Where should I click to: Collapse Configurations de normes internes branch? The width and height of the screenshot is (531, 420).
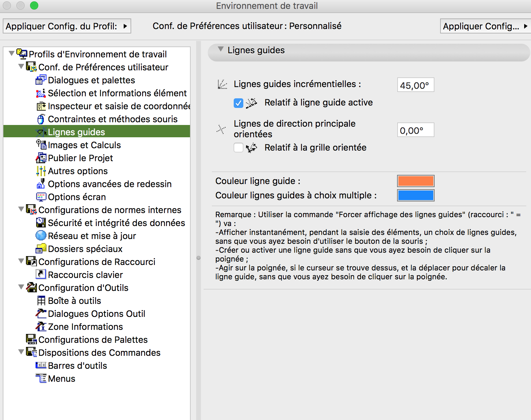click(x=21, y=209)
